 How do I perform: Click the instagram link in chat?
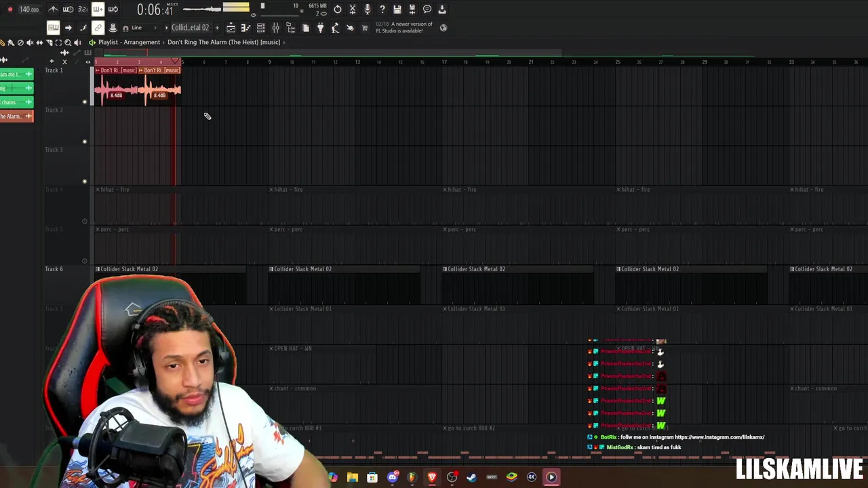pyautogui.click(x=719, y=437)
